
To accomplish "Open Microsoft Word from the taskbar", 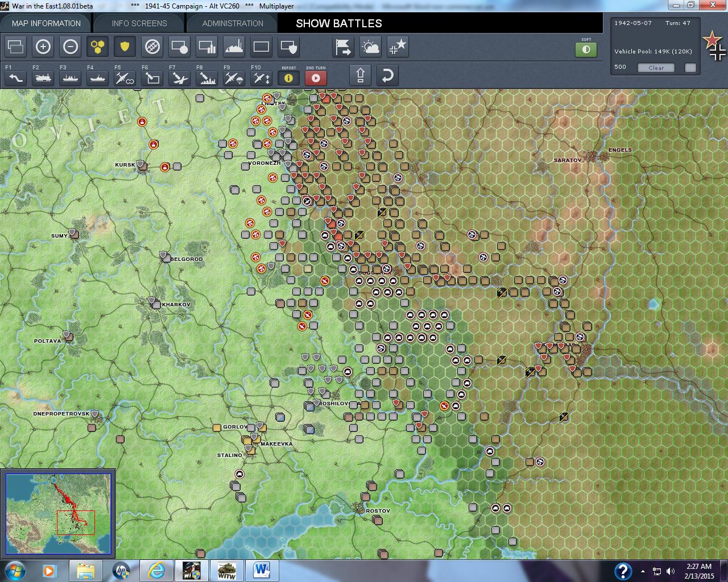I will pyautogui.click(x=262, y=571).
